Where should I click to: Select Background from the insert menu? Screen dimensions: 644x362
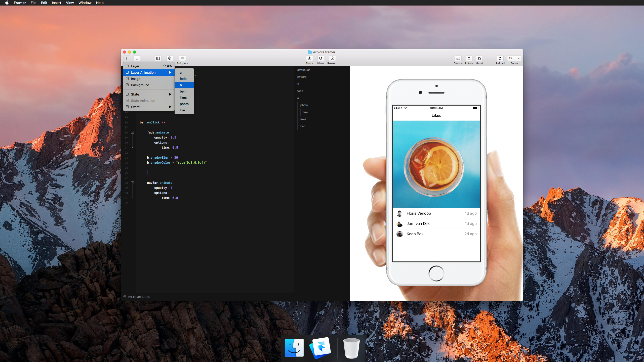click(140, 85)
